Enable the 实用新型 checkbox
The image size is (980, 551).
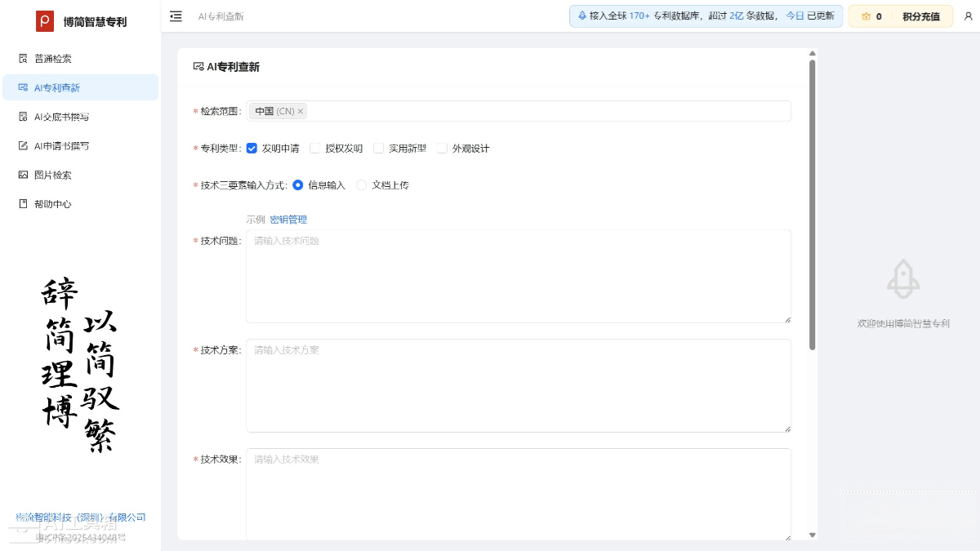point(379,149)
